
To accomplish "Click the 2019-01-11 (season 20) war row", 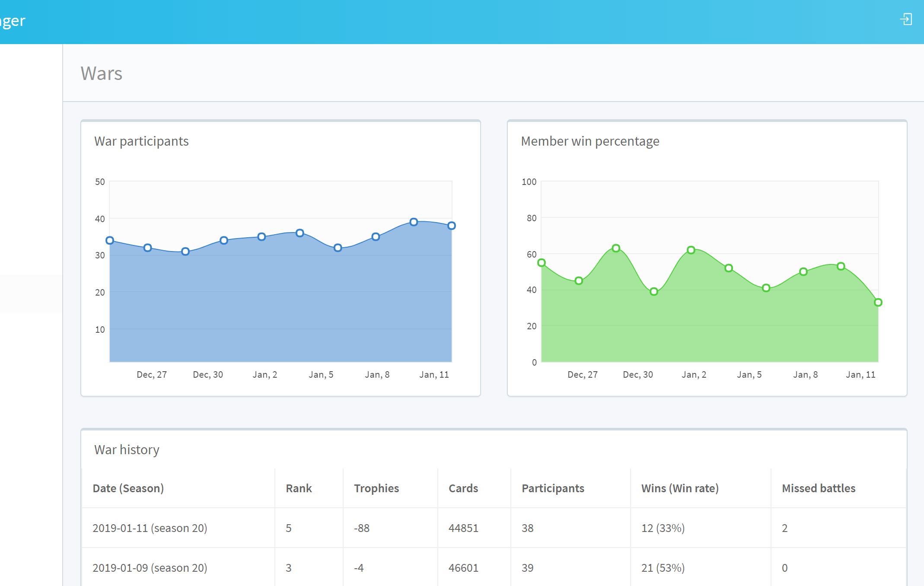I will (150, 528).
